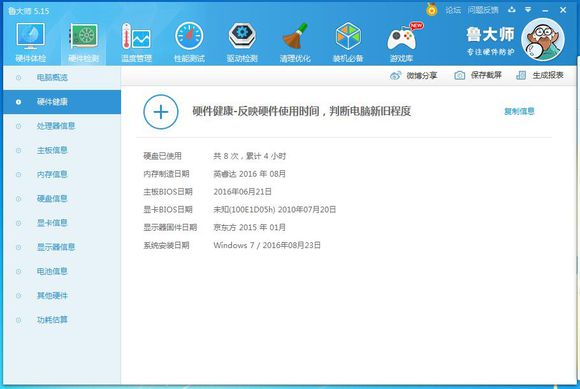Share via 微博分享 button

(x=414, y=75)
